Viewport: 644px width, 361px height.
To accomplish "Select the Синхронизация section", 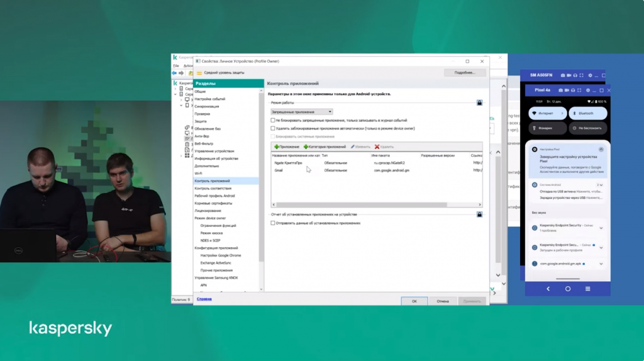I will point(206,106).
